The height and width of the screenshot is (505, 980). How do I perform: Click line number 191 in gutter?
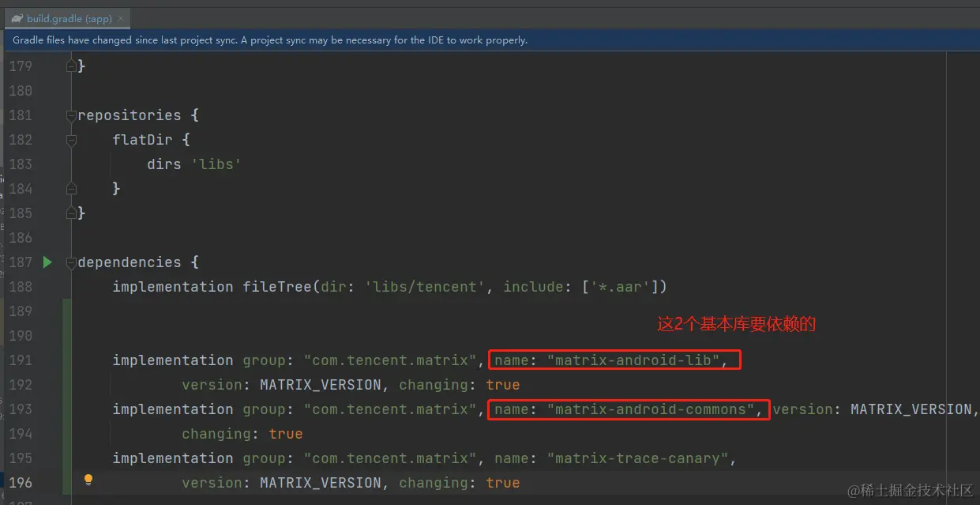pos(21,360)
